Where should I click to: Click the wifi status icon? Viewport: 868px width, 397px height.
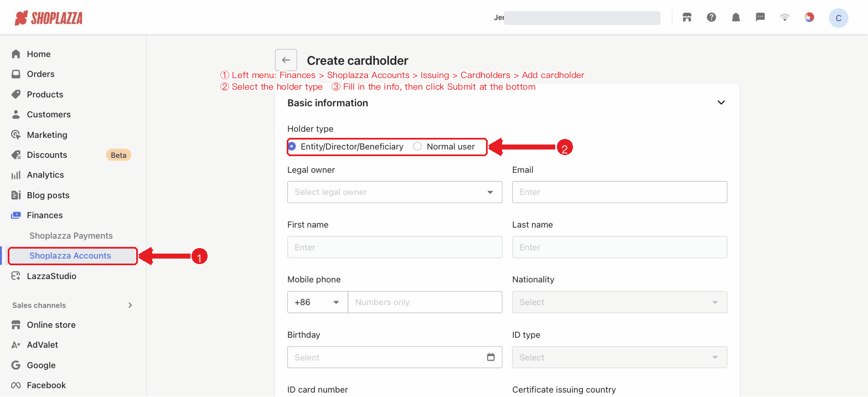(784, 17)
